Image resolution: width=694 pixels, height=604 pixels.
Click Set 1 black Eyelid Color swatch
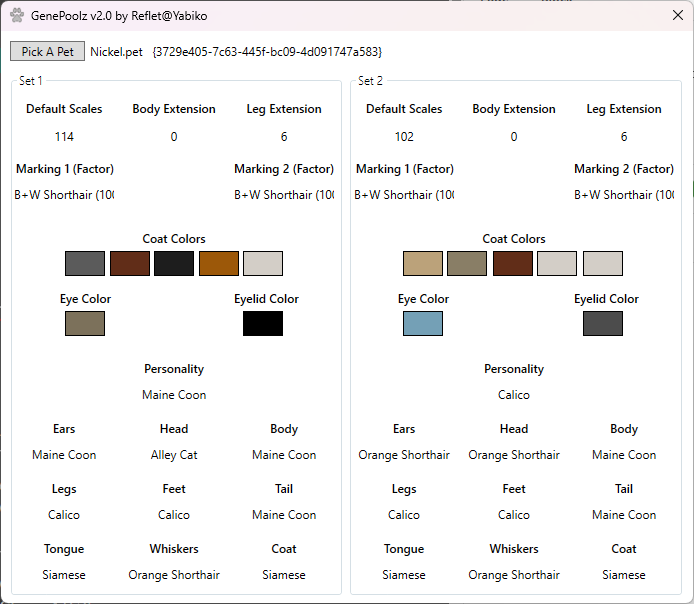263,323
